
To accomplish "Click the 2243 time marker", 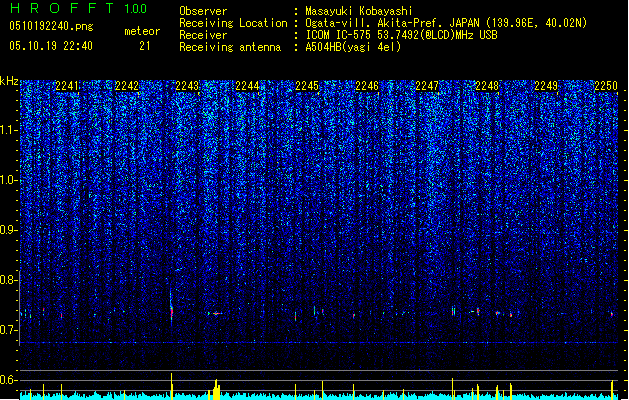I will 187,86.
